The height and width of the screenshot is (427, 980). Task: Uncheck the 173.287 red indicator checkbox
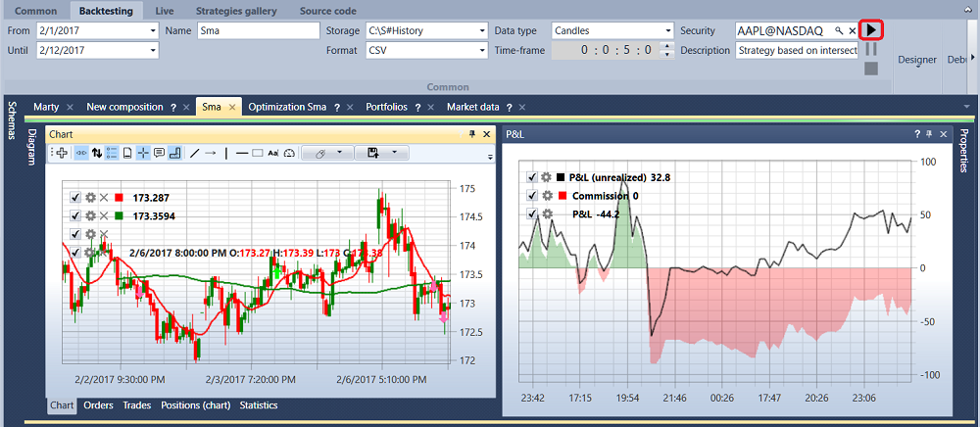tap(75, 198)
